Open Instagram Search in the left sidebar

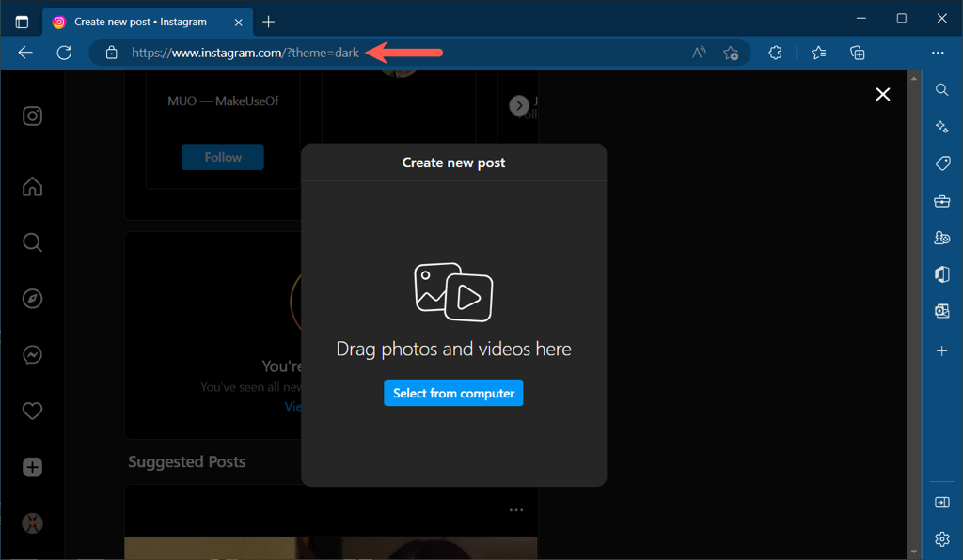pyautogui.click(x=32, y=243)
